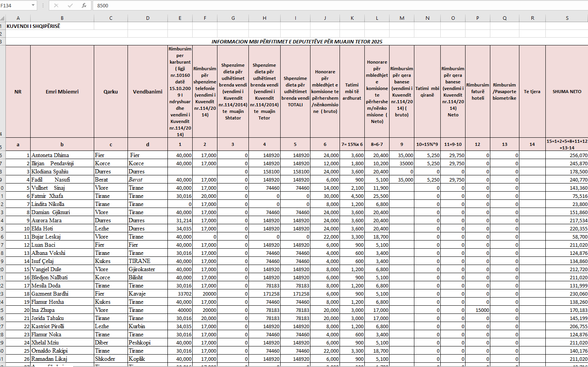Click the Cancel X icon in formula bar
The width and height of the screenshot is (588, 367).
click(56, 5)
